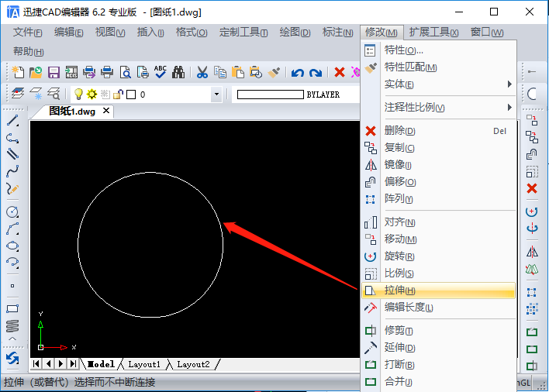Switch to the Layout2 tab
This screenshot has width=549, height=392.
pos(193,364)
